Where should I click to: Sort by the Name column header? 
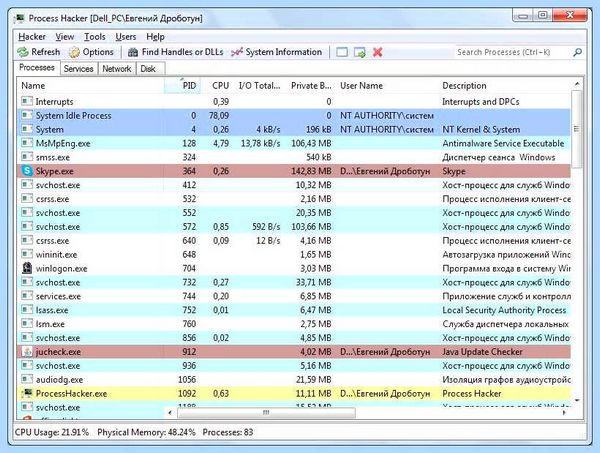(90, 86)
